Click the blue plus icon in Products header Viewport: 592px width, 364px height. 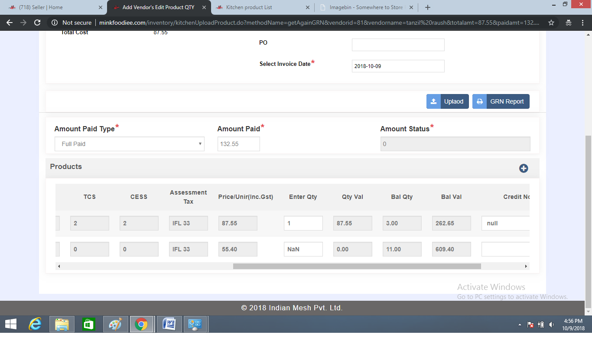524,169
